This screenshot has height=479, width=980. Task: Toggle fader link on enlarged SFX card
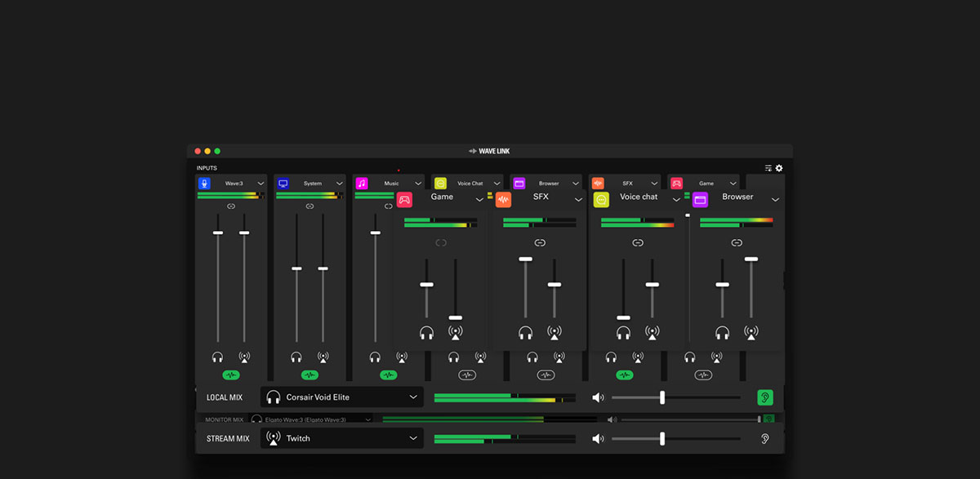540,243
